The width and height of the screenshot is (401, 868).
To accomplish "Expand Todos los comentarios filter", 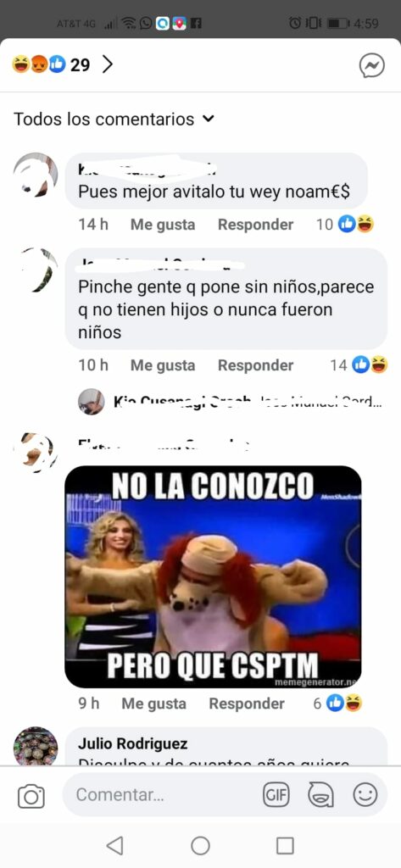I will point(114,119).
